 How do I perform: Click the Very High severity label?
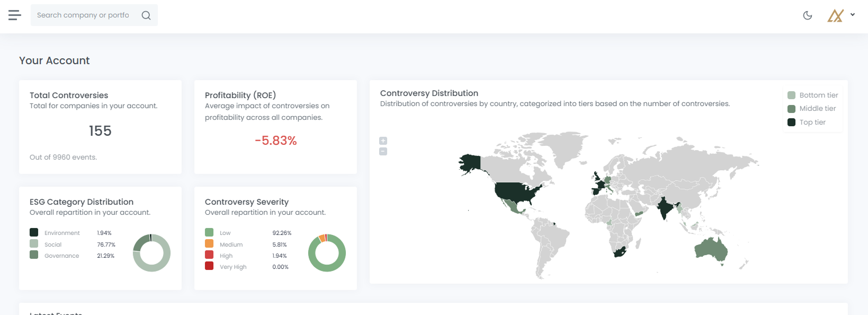click(233, 267)
